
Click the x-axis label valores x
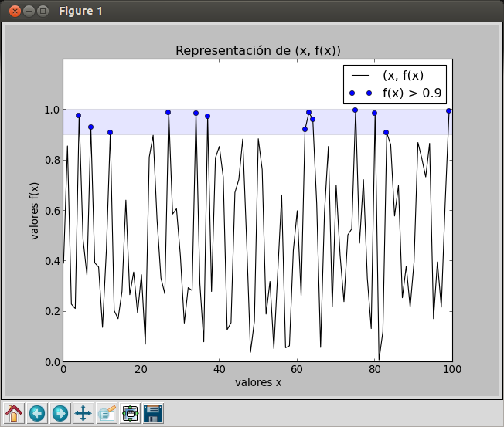257,382
